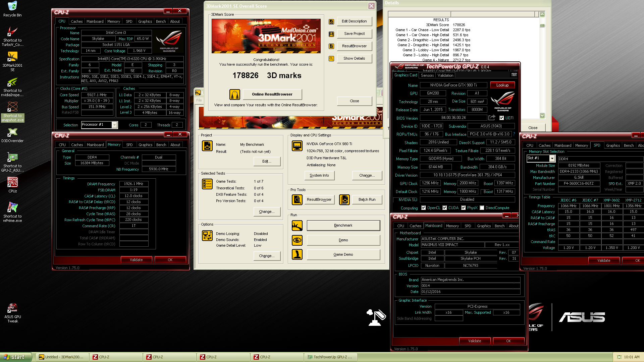Screen dimensions: 644x362
Task: Click the Batch Run button
Action: pyautogui.click(x=367, y=199)
